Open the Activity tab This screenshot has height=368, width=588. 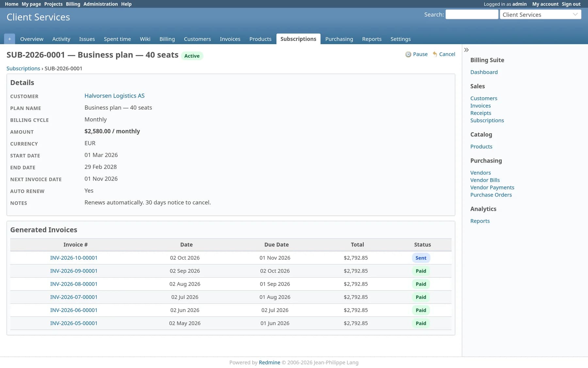click(x=61, y=39)
